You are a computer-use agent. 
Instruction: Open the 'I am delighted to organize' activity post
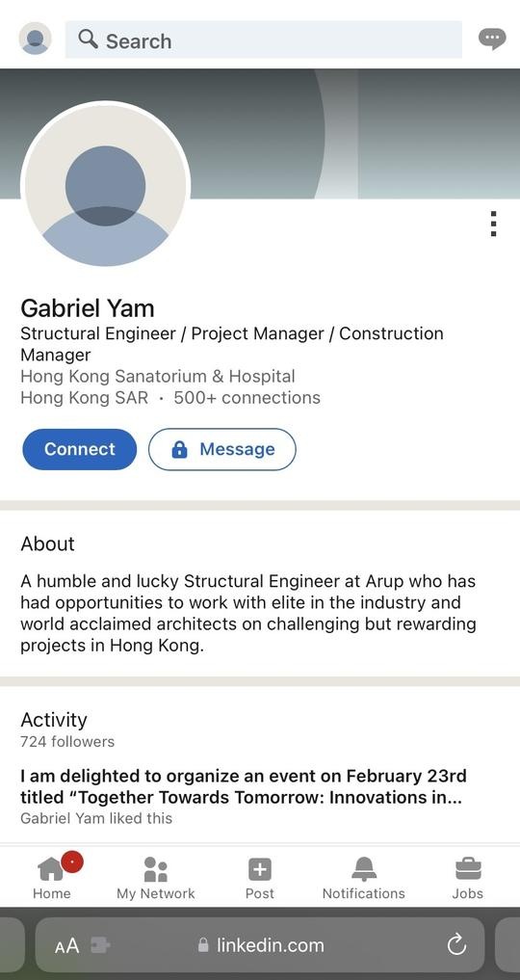pyautogui.click(x=244, y=786)
